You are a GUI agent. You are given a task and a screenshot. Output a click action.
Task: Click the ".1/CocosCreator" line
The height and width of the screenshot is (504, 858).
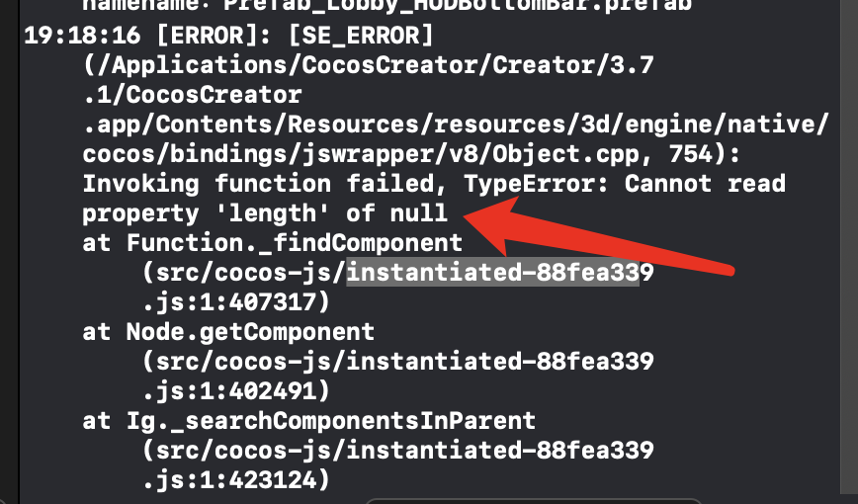[x=192, y=96]
